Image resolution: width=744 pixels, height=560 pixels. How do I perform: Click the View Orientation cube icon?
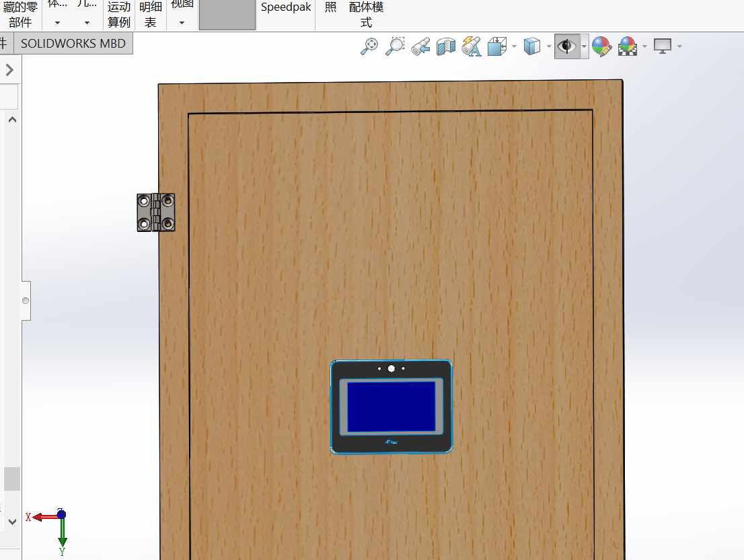pyautogui.click(x=497, y=46)
